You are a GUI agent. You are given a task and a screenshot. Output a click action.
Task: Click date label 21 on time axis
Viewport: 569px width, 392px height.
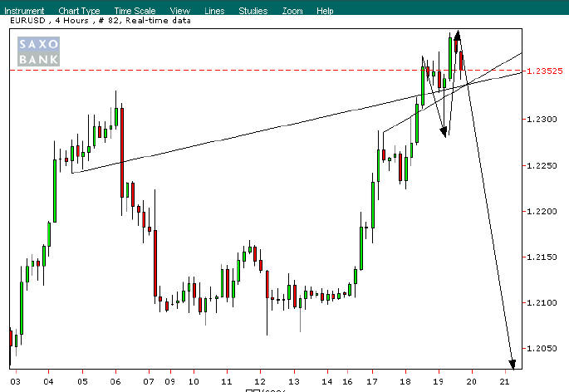click(x=505, y=381)
